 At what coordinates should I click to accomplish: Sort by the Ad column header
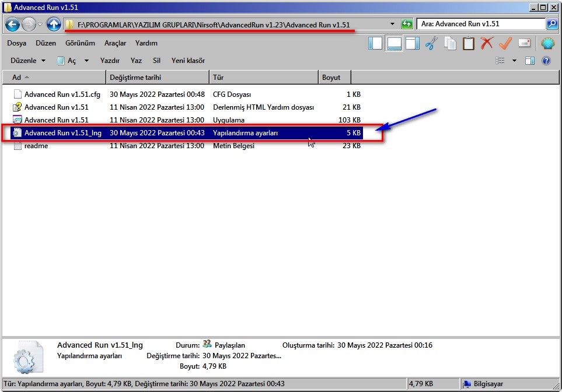pyautogui.click(x=54, y=78)
